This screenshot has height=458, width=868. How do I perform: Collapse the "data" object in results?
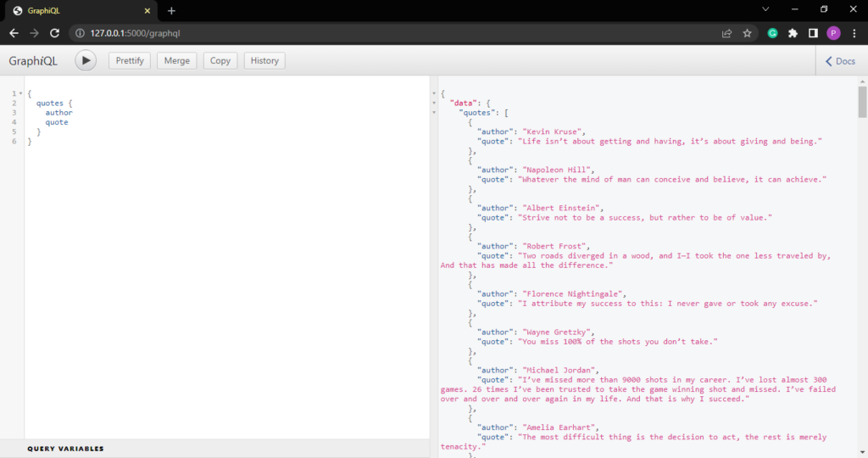[x=434, y=103]
